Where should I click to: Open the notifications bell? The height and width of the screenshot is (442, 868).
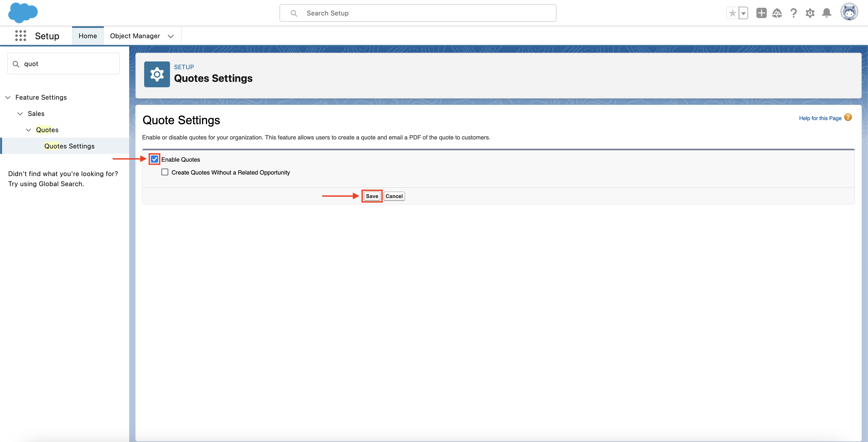[827, 13]
